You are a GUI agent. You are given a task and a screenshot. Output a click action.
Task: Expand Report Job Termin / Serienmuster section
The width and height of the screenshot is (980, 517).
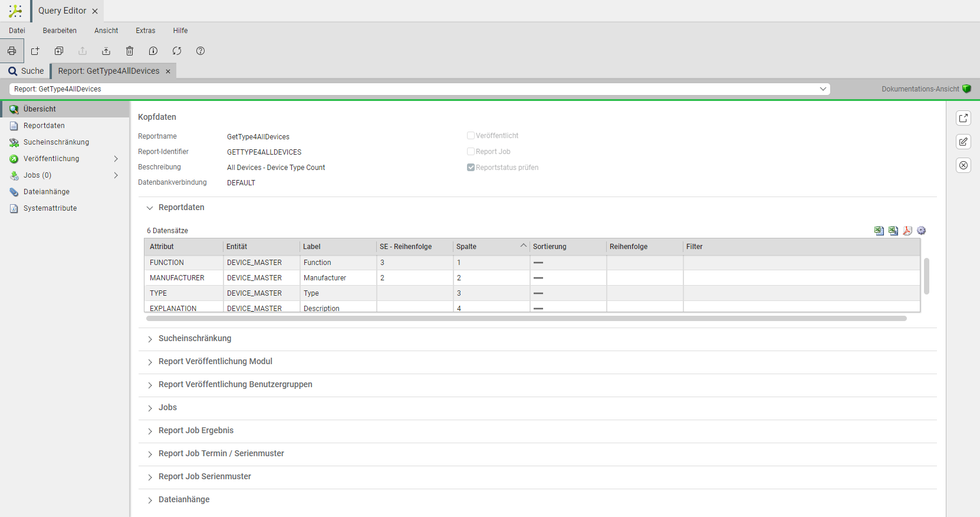coord(150,454)
